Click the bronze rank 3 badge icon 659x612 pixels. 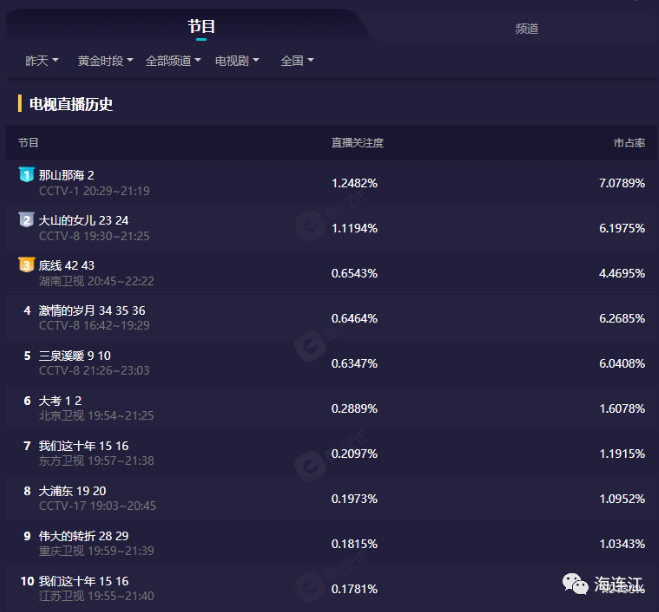click(x=26, y=265)
